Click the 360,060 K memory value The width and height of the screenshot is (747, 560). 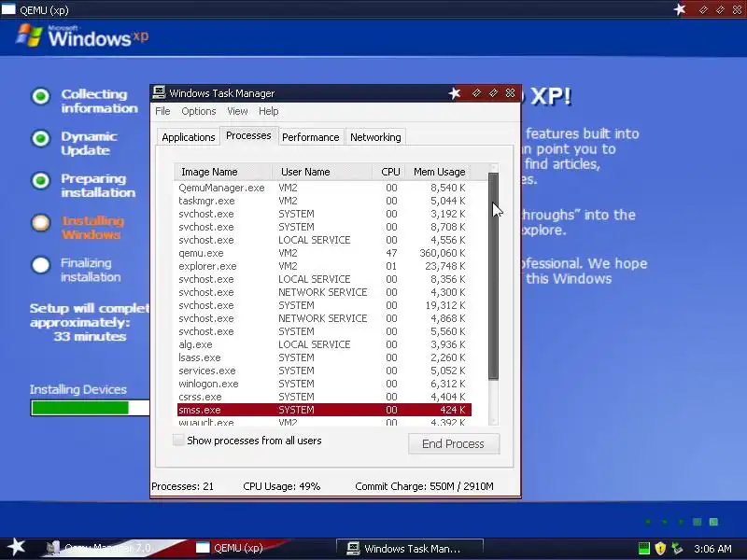442,253
